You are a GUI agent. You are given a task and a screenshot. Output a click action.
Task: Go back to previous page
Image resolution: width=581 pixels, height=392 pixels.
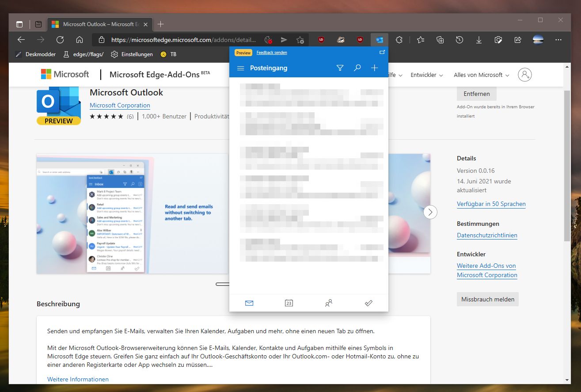coord(21,40)
